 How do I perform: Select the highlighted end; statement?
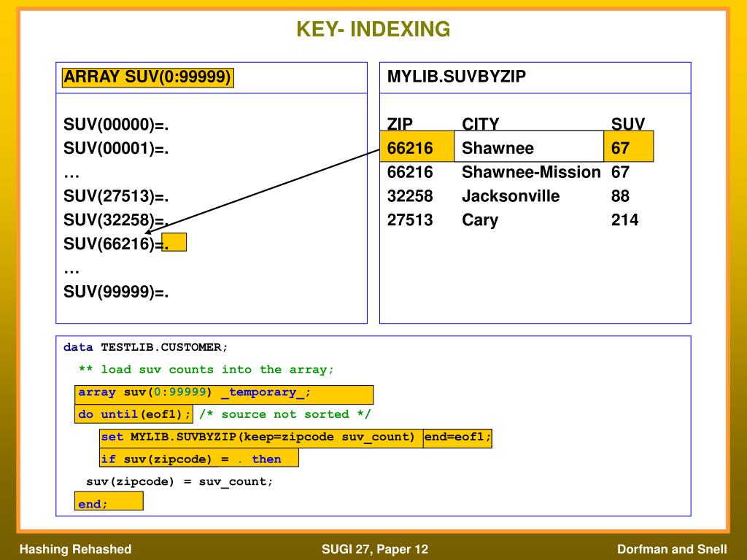[109, 501]
